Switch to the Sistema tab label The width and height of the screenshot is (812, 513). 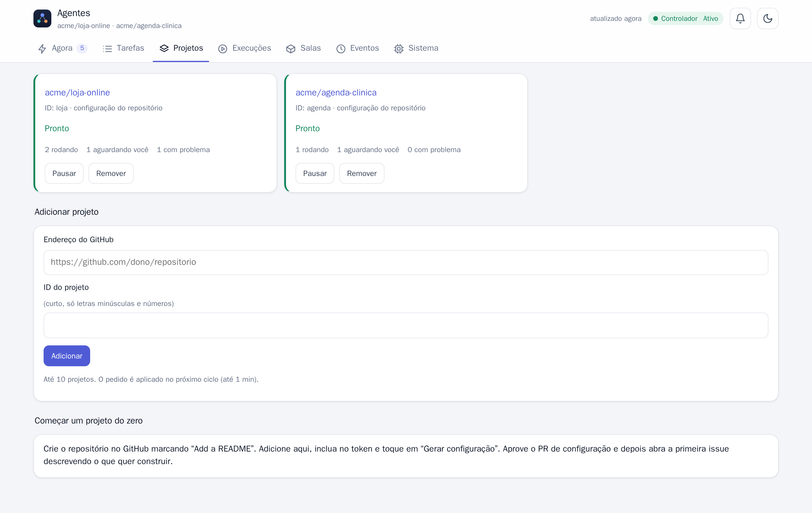[x=423, y=48]
